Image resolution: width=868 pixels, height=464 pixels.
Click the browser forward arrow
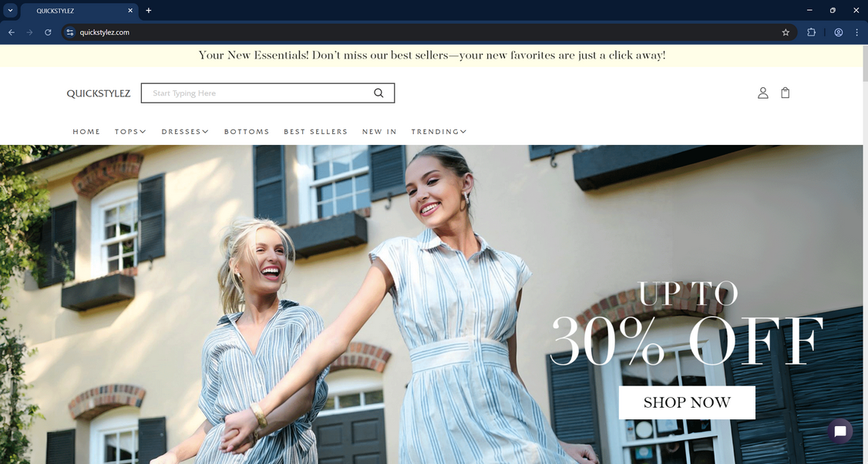coord(29,32)
